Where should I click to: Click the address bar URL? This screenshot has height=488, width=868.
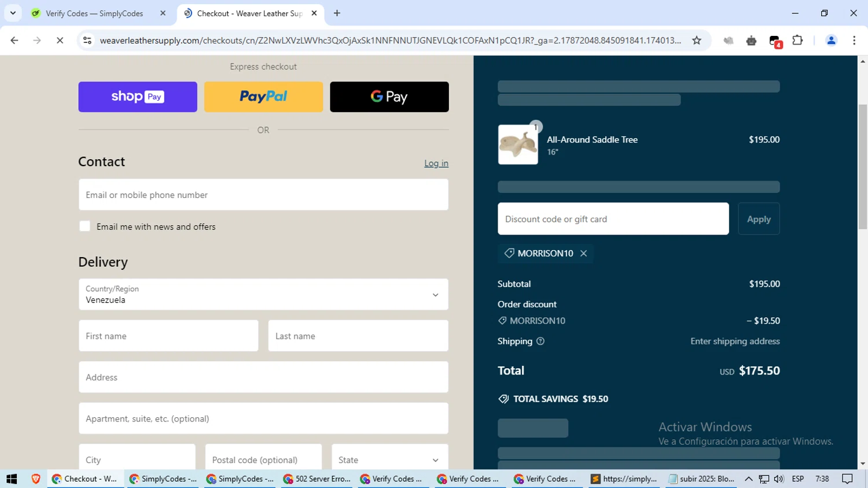391,41
